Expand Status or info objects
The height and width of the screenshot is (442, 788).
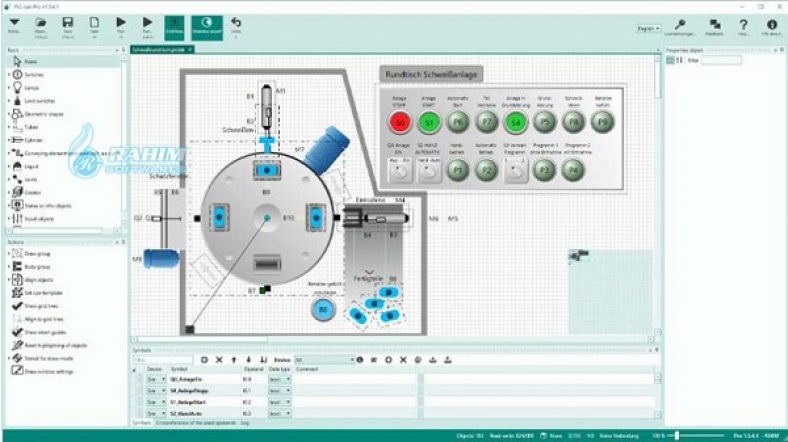pyautogui.click(x=9, y=205)
